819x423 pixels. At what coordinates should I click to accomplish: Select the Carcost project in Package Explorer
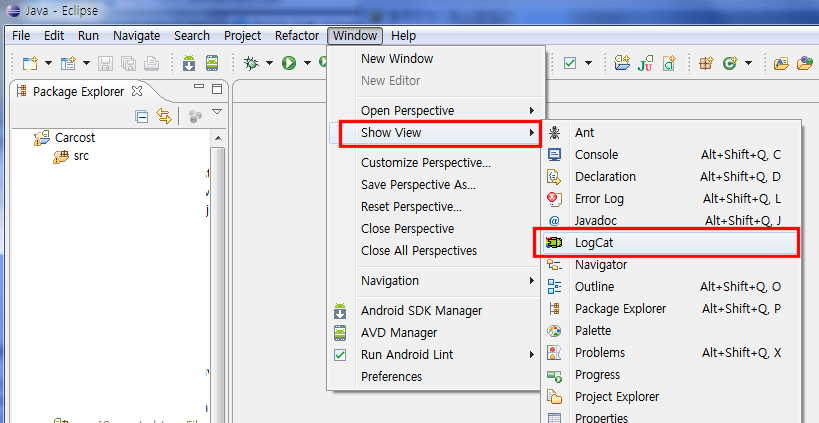click(x=75, y=137)
